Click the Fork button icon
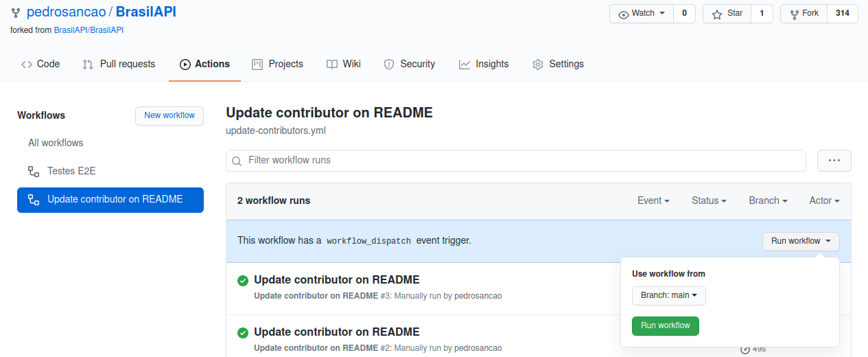The width and height of the screenshot is (868, 357). click(x=795, y=14)
